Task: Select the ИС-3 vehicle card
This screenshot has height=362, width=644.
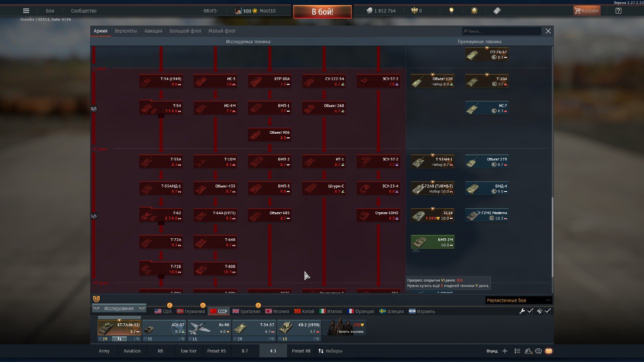Action: (x=215, y=81)
